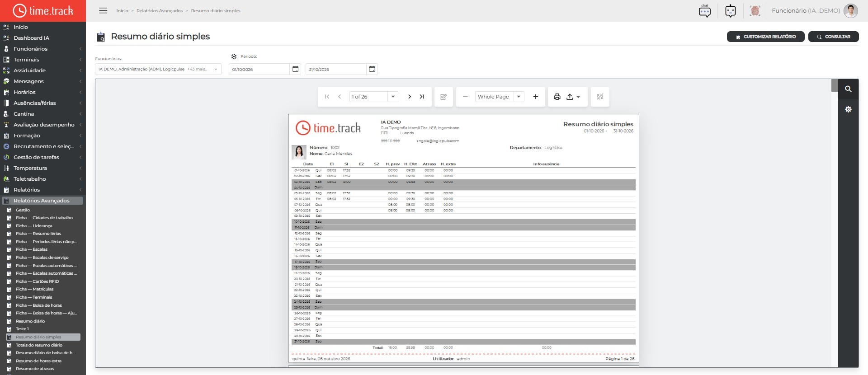Click the edit fields toolbar icon
This screenshot has width=868, height=375.
pyautogui.click(x=443, y=97)
